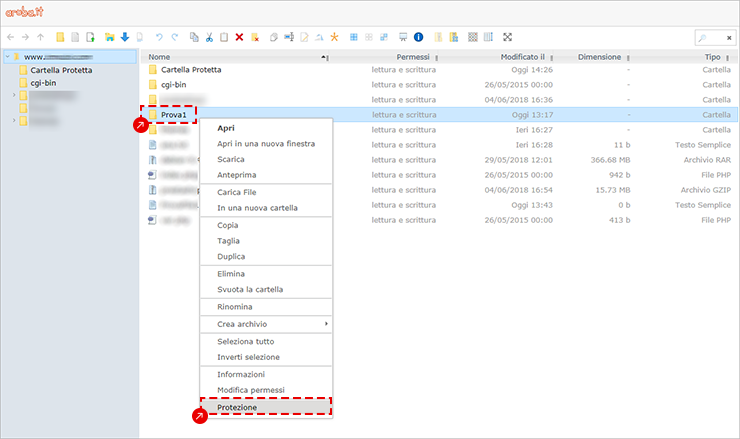Clear the search box with X
The image size is (740, 439).
(729, 38)
